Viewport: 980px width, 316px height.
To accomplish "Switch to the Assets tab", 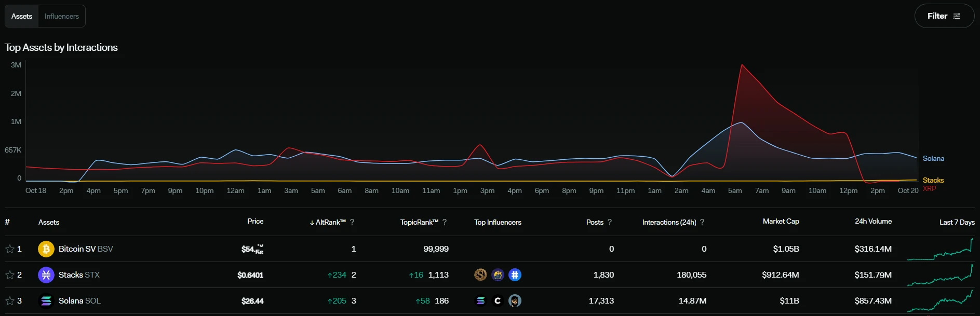I will point(22,16).
